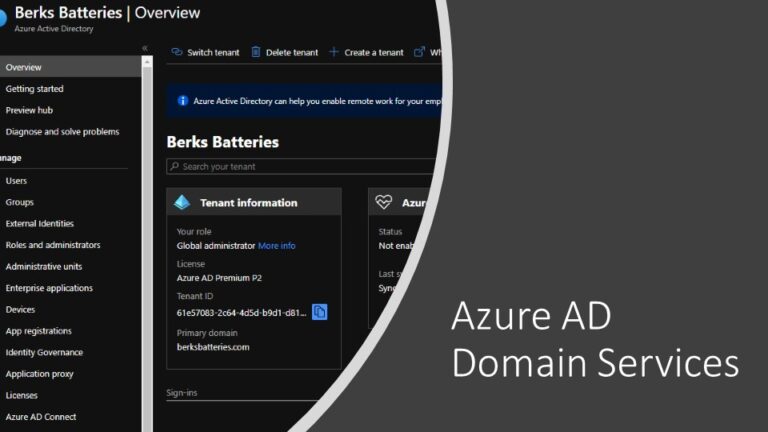Open Diagnose and solve problems
The image size is (768, 432).
click(62, 132)
